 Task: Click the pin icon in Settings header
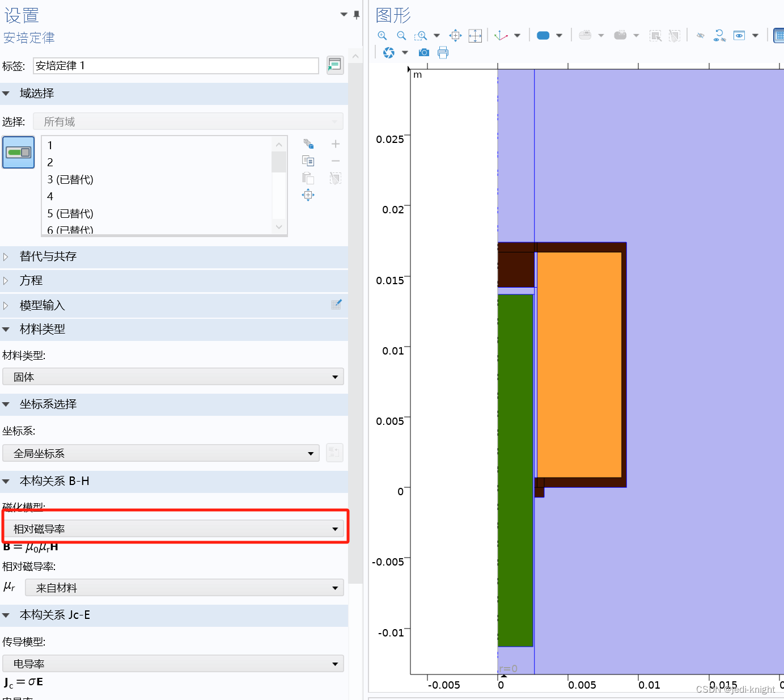pos(357,15)
